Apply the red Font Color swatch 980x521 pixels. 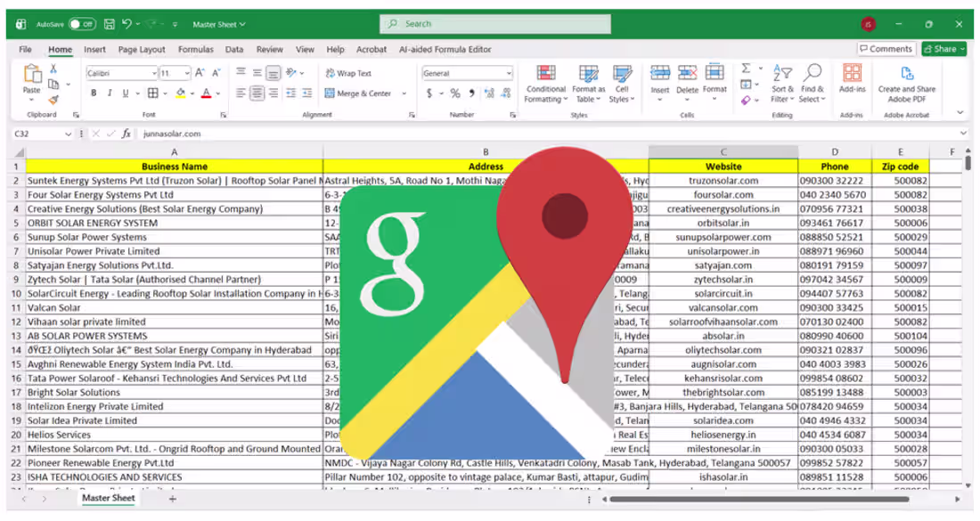point(207,94)
